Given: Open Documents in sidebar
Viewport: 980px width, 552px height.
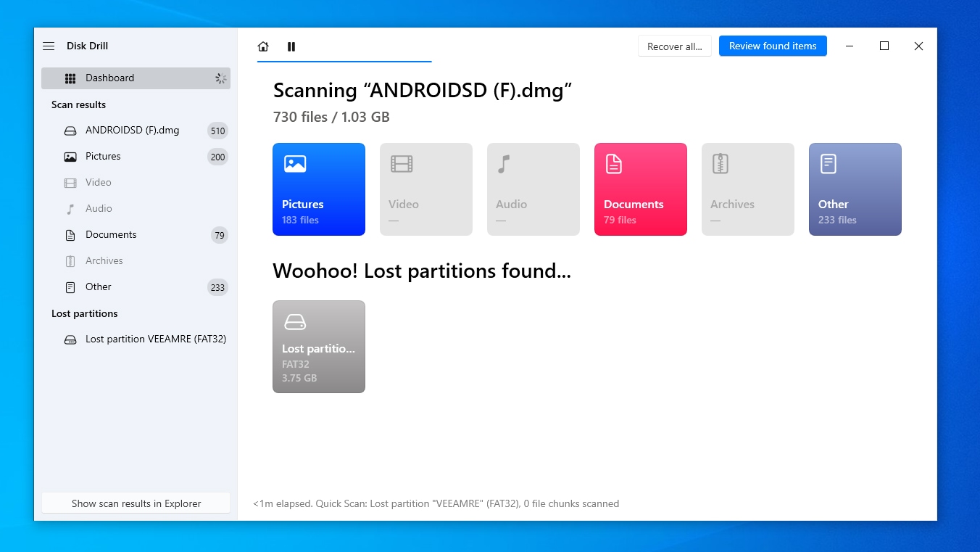Looking at the screenshot, I should 136,235.
